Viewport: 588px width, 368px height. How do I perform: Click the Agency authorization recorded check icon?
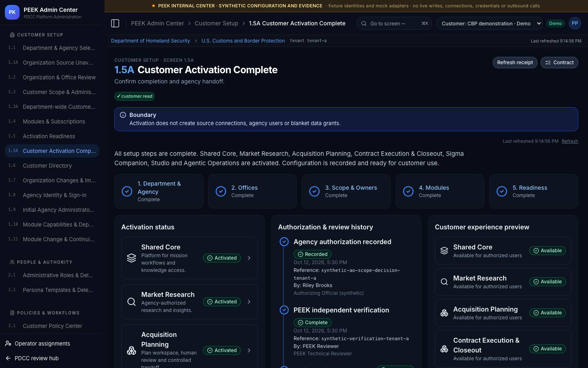tap(284, 242)
